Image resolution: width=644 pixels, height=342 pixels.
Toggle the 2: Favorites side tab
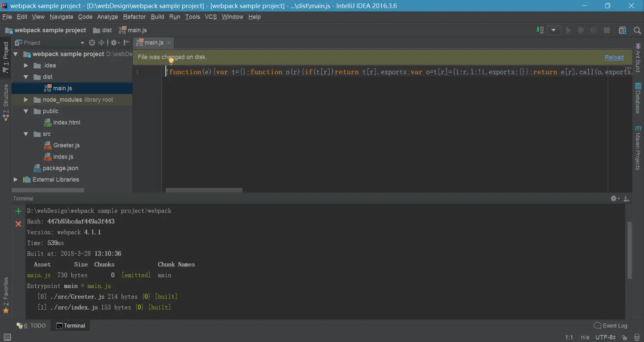coord(6,295)
